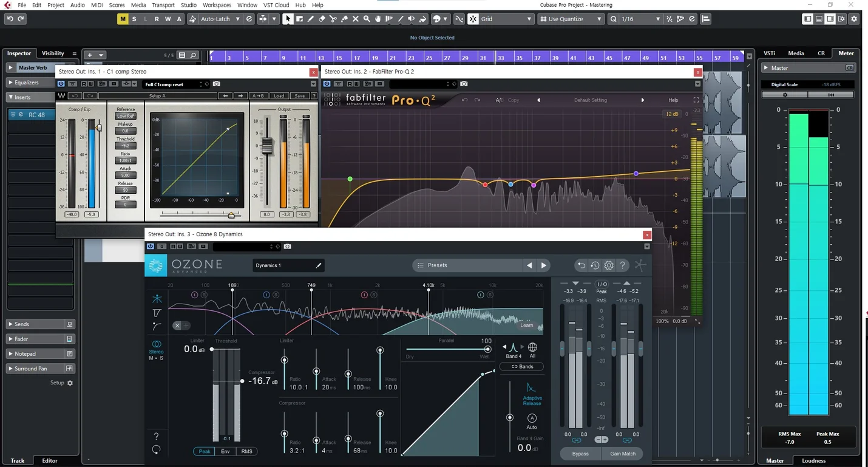Click the Band 4 Gain slider handle
The image size is (868, 467).
tap(510, 418)
